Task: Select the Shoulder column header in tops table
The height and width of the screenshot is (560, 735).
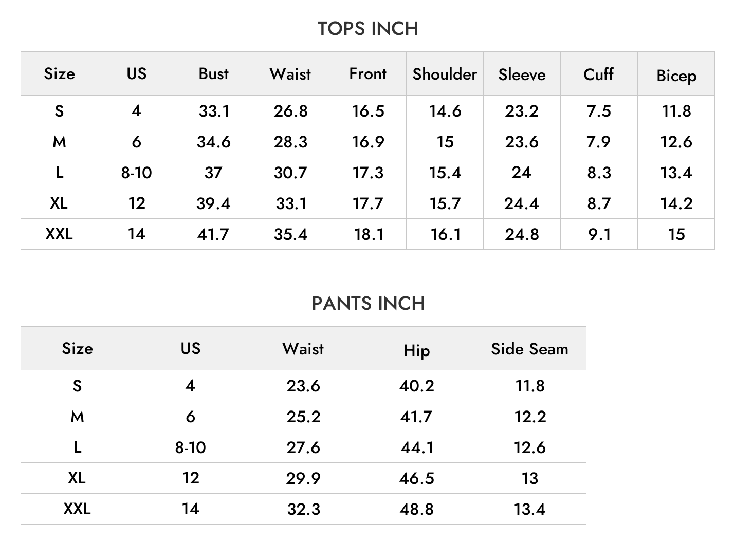Action: click(445, 74)
